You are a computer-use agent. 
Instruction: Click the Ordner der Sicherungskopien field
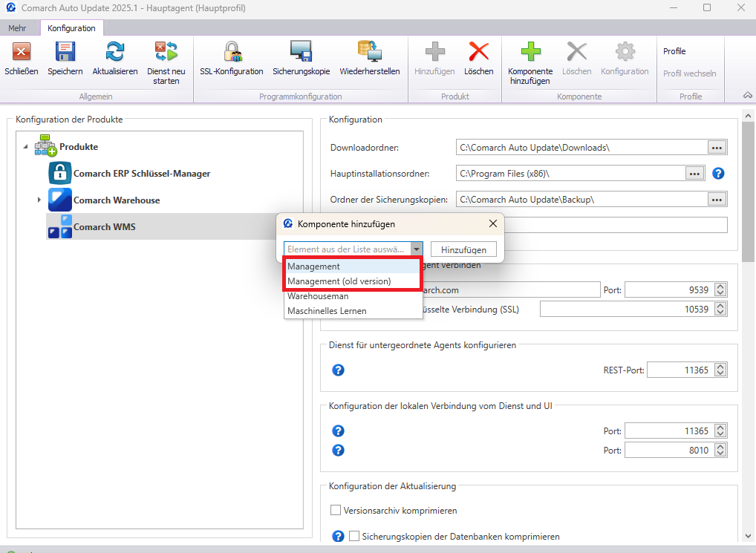tap(581, 200)
